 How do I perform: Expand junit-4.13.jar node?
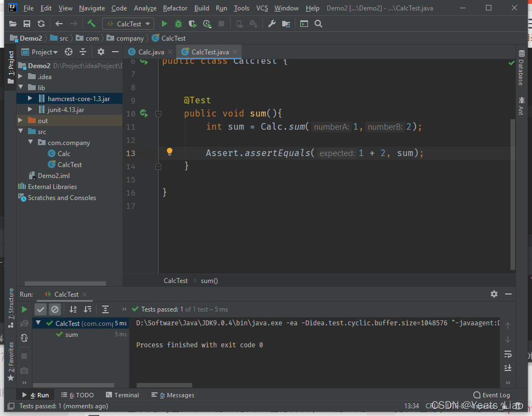point(30,109)
